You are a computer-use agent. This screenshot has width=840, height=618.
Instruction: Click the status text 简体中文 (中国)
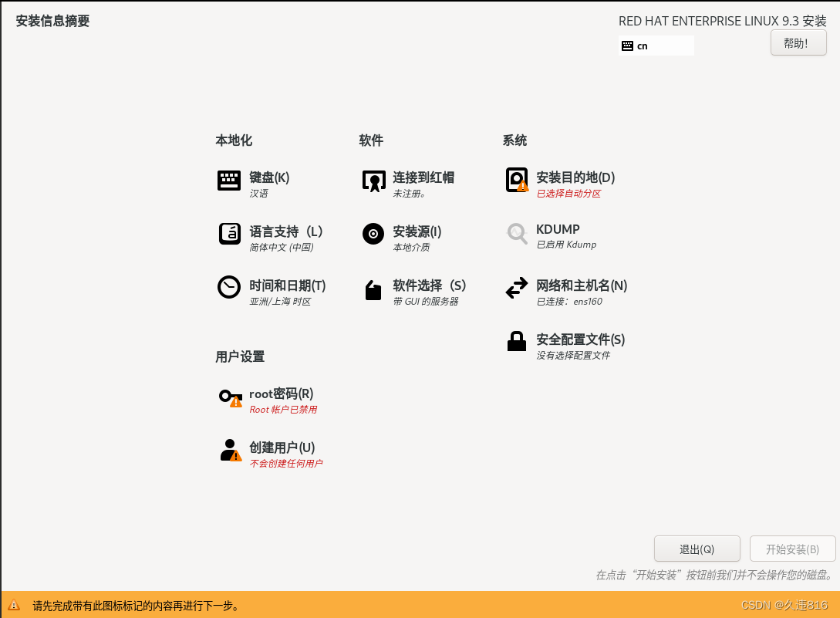coord(282,248)
